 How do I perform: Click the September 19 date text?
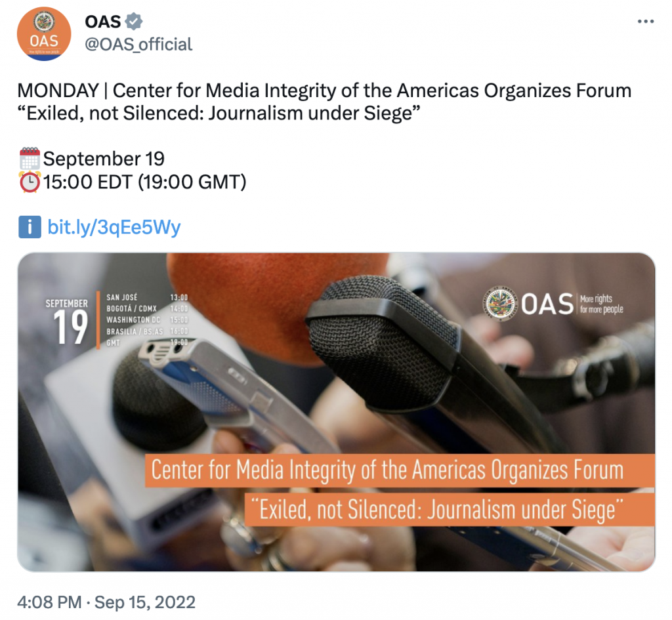click(104, 159)
